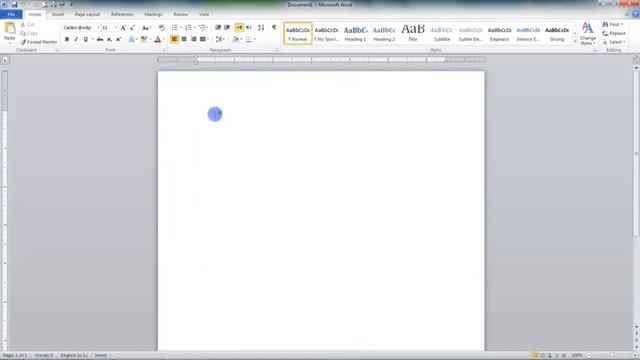The image size is (640, 360).
Task: Click the zoom slider in status bar
Action: [x=611, y=356]
